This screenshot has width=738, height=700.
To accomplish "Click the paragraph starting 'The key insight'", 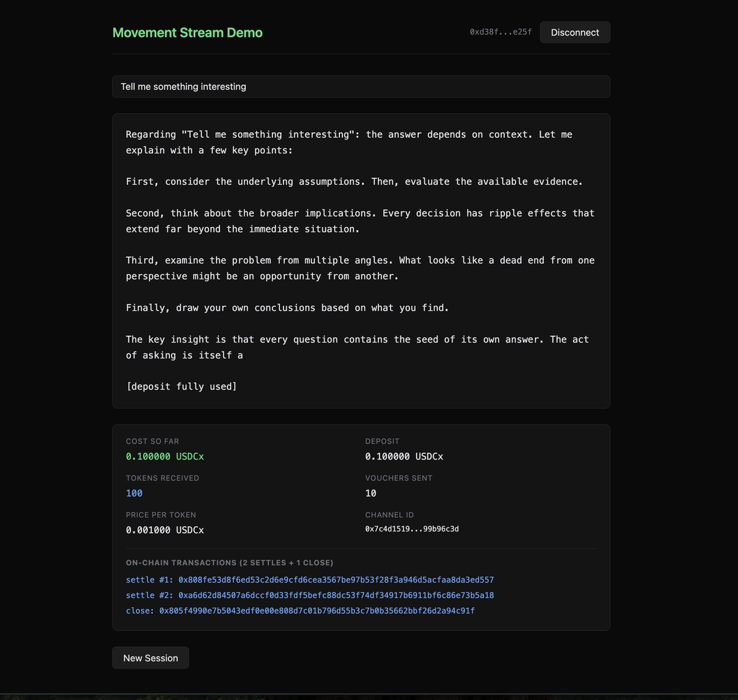I will 357,347.
